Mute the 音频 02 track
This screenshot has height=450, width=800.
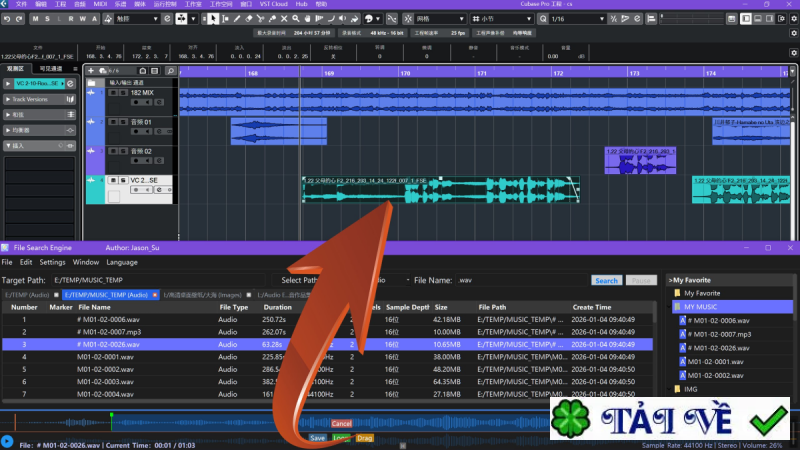pyautogui.click(x=112, y=151)
